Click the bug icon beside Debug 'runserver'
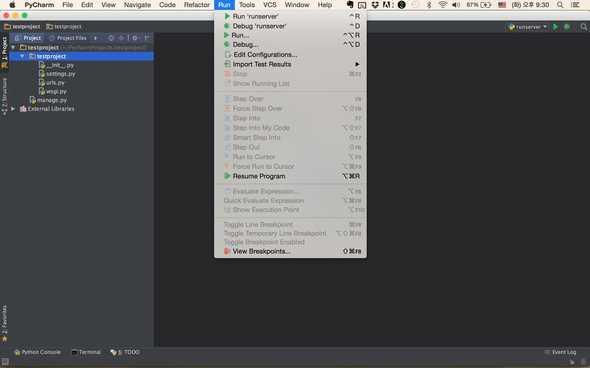The width and height of the screenshot is (590, 368). point(227,26)
